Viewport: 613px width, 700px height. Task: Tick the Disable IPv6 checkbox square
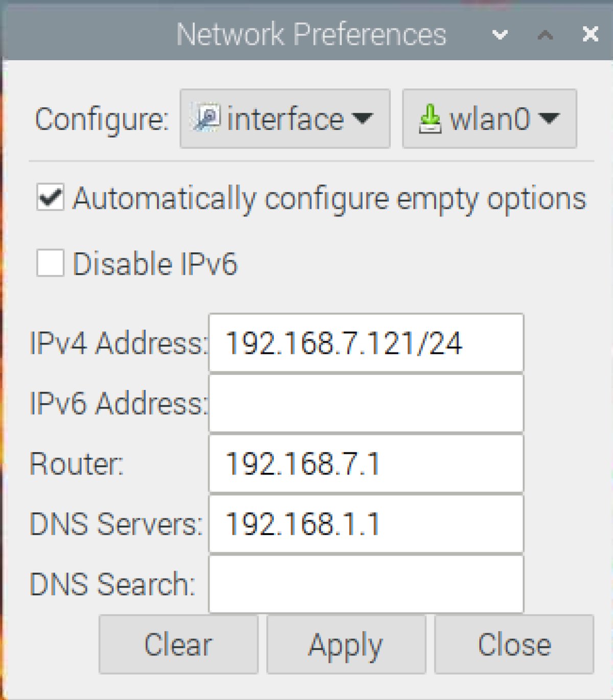[x=50, y=263]
